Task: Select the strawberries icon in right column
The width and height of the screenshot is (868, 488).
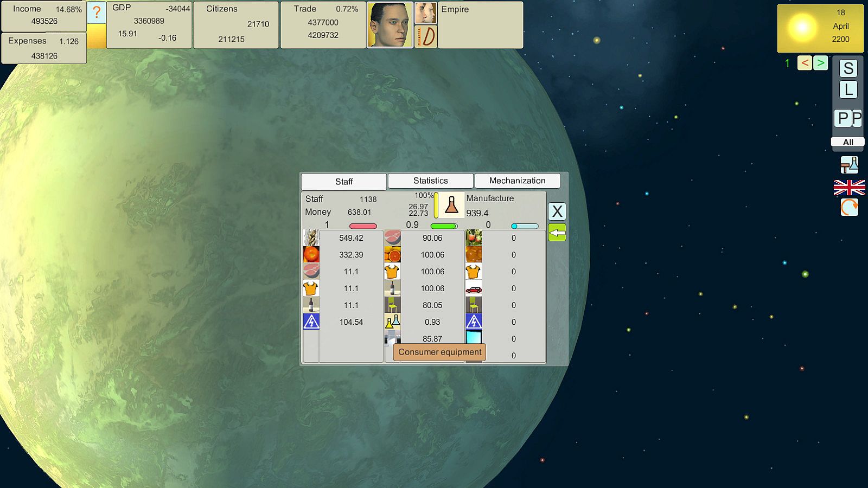Action: coord(474,238)
